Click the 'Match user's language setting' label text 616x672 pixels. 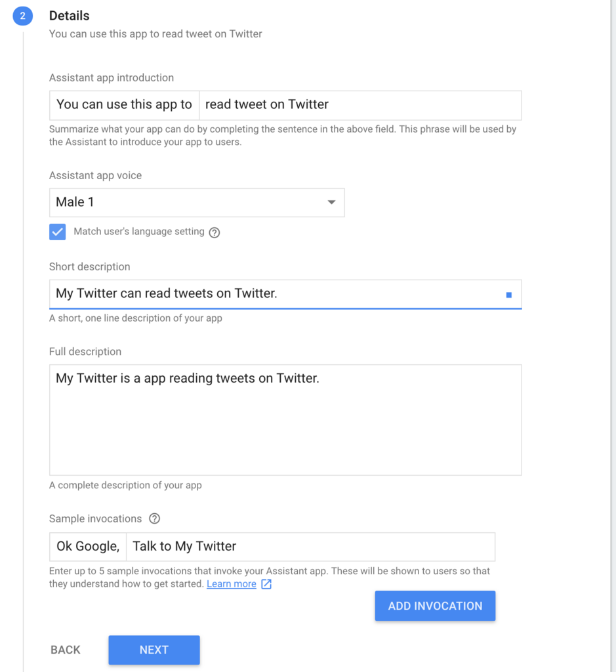tap(139, 232)
